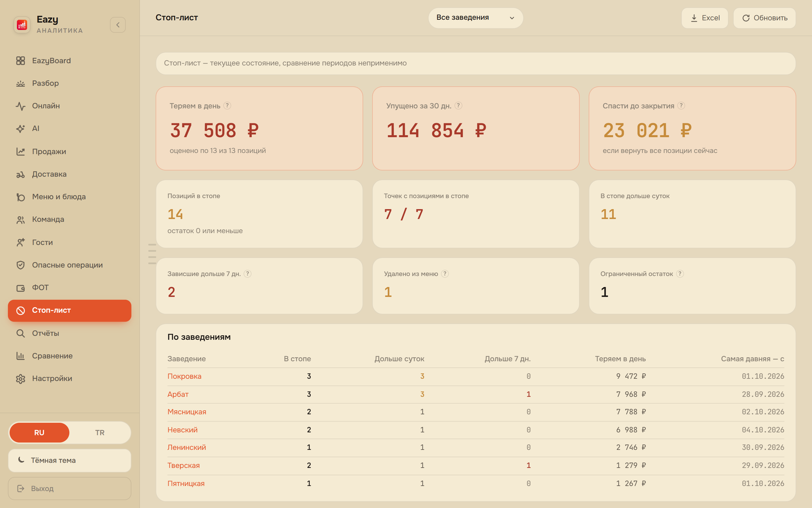The width and height of the screenshot is (812, 508).
Task: Click the Позиций в стопе card
Action: pyautogui.click(x=259, y=214)
